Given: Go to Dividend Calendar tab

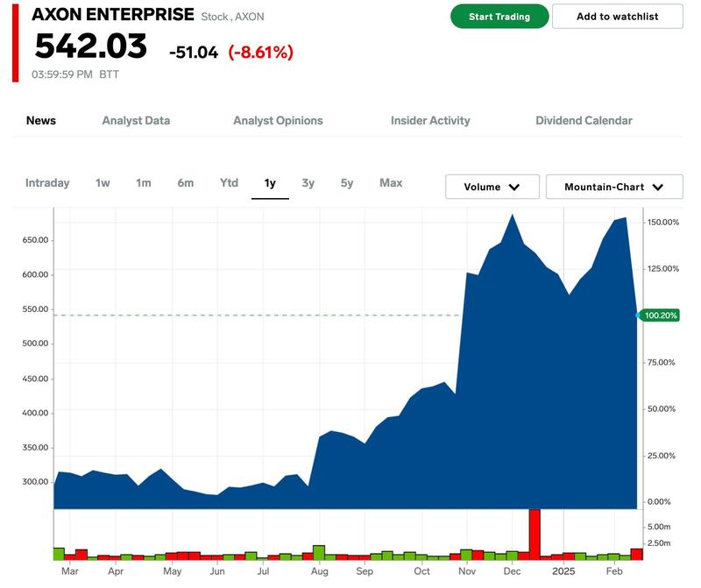Looking at the screenshot, I should pyautogui.click(x=584, y=120).
